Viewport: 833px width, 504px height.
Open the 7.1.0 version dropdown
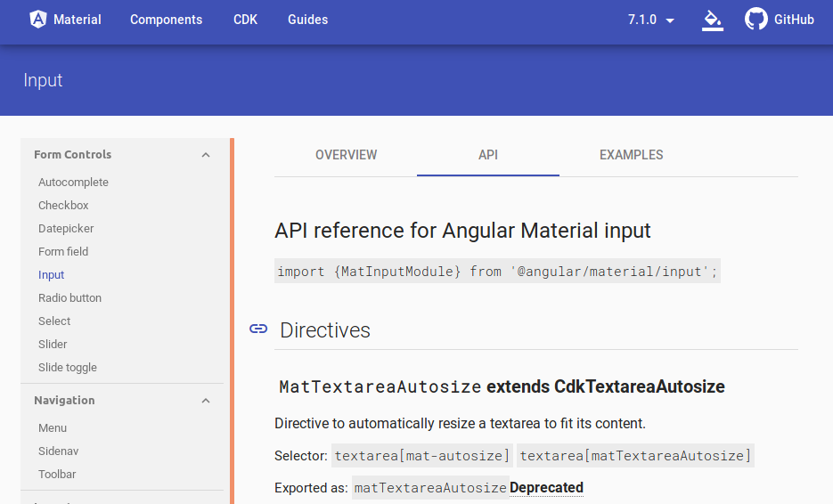651,20
